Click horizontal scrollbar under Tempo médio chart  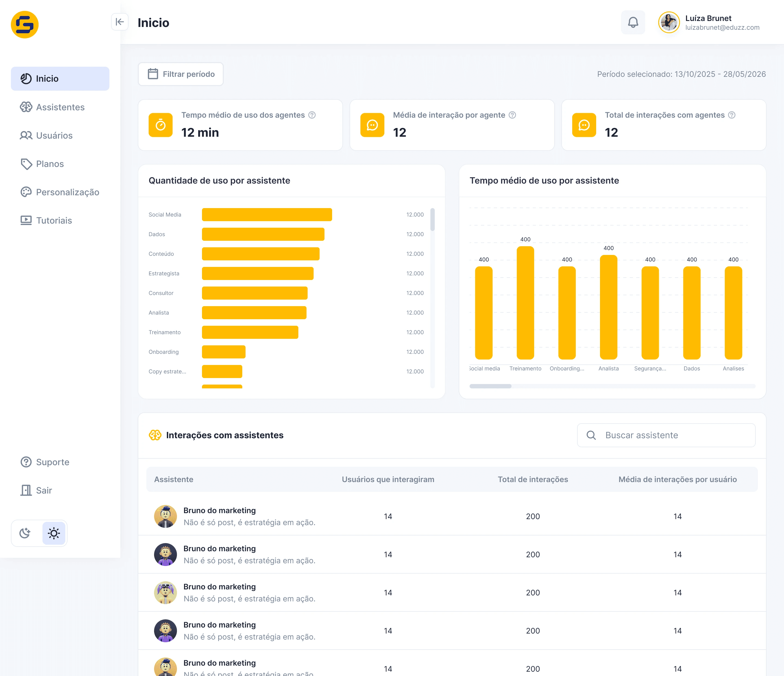(x=490, y=386)
